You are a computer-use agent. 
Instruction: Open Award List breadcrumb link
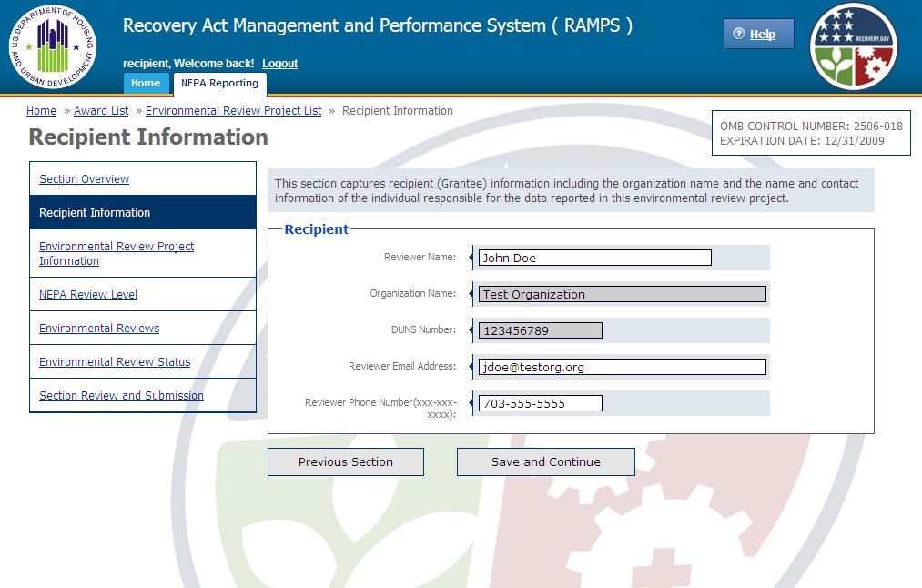click(101, 111)
